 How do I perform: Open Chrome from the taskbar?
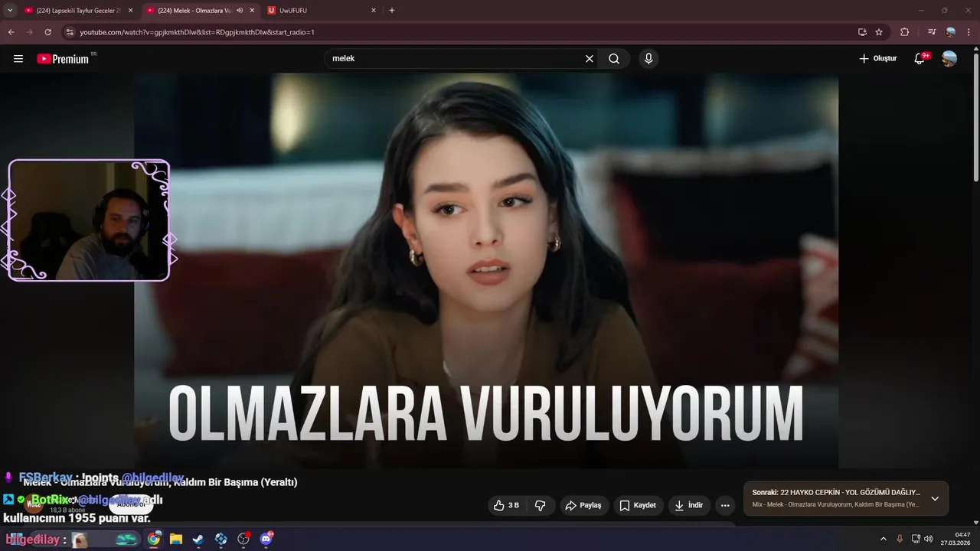coord(154,539)
